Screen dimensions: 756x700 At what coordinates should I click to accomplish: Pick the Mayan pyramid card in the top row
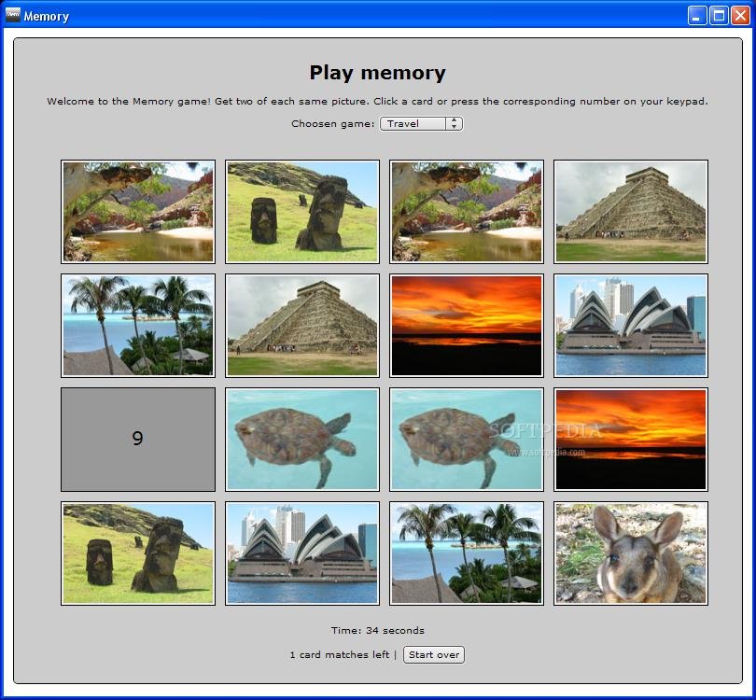631,212
